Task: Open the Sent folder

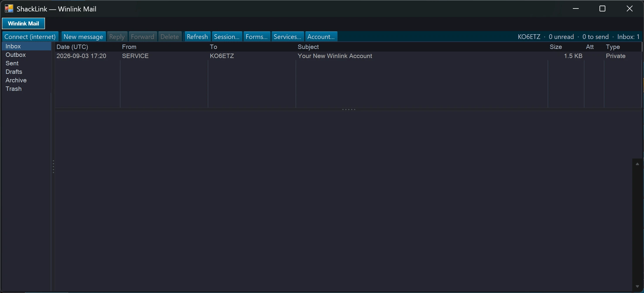Action: point(26,63)
